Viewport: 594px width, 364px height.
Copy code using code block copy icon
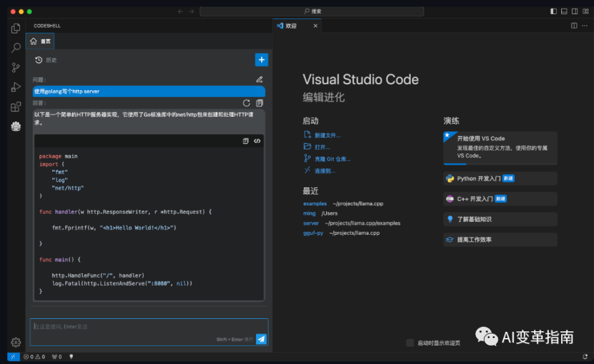tap(246, 141)
